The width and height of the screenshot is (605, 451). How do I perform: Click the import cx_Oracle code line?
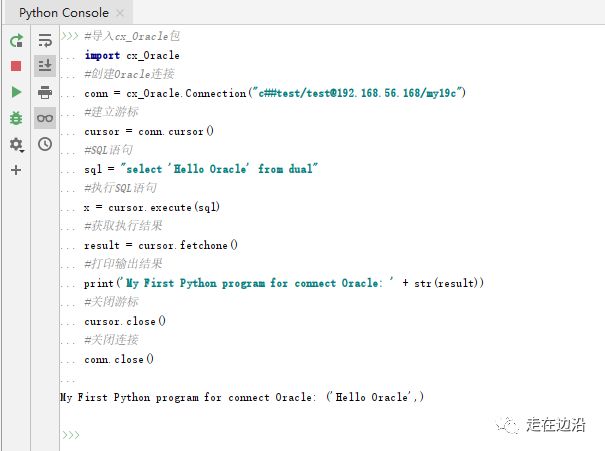pos(132,56)
